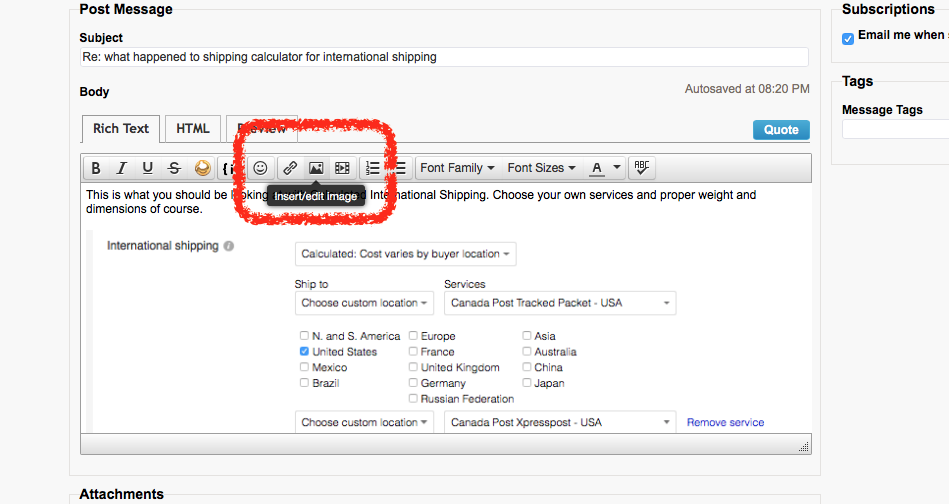
Task: Open the Font Family dropdown
Action: click(x=457, y=168)
